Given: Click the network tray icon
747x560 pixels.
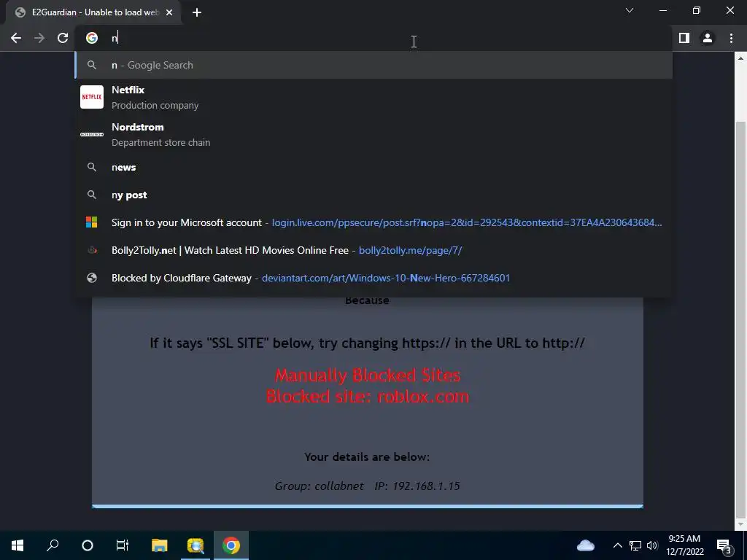Looking at the screenshot, I should [635, 545].
